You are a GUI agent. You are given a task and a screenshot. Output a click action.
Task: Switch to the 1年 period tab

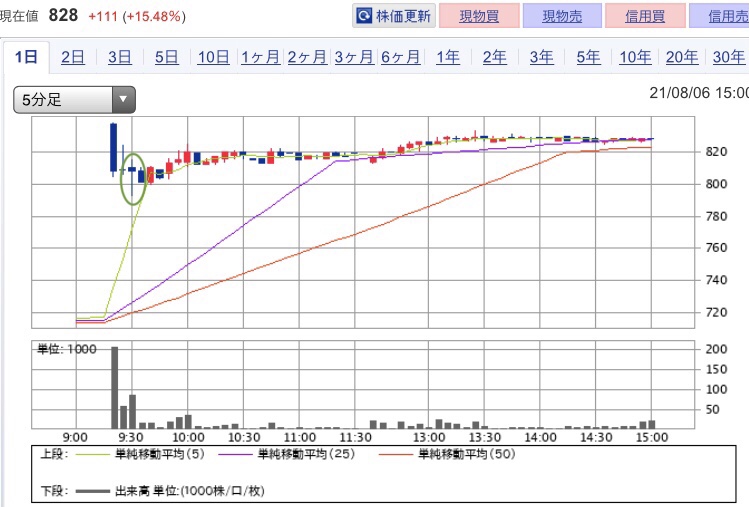point(448,57)
